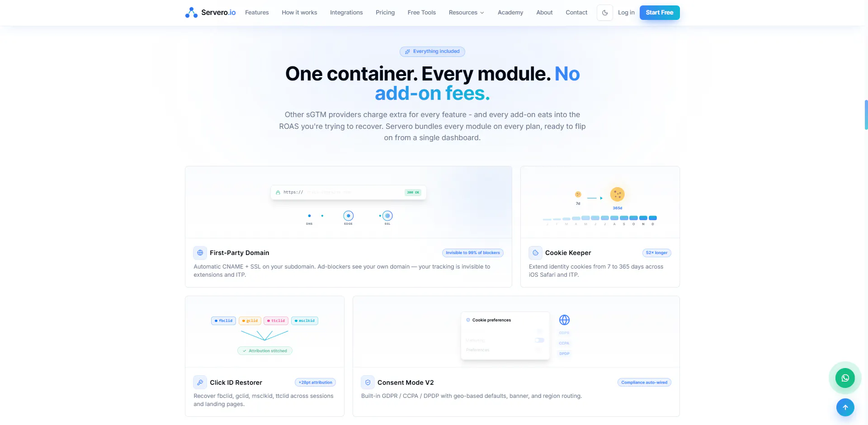
Task: Click the Click ID Restorer heading
Action: pyautogui.click(x=236, y=382)
